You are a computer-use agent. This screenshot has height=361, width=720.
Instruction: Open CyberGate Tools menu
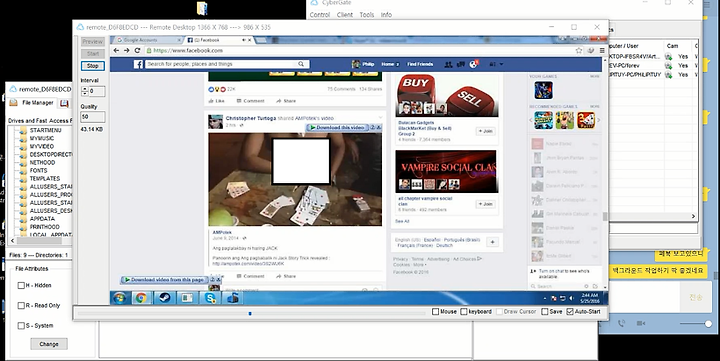pyautogui.click(x=367, y=15)
